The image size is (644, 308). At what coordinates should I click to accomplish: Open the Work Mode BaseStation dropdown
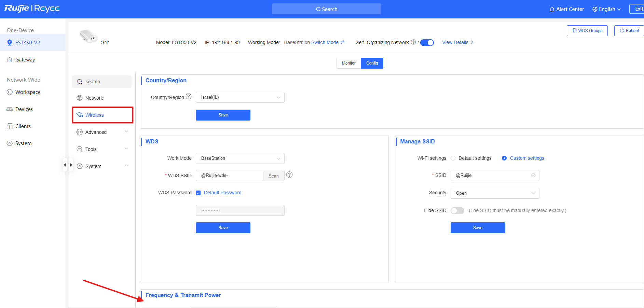pos(240,158)
